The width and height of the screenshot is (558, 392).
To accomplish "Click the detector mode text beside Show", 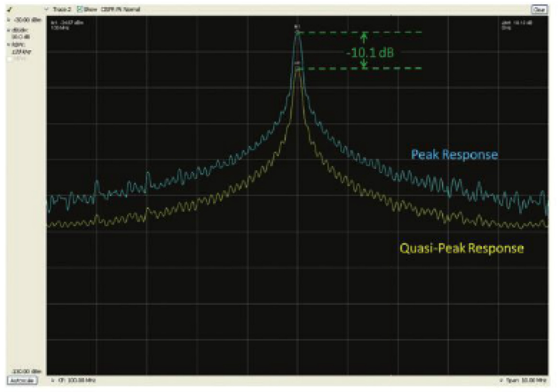I will [123, 9].
